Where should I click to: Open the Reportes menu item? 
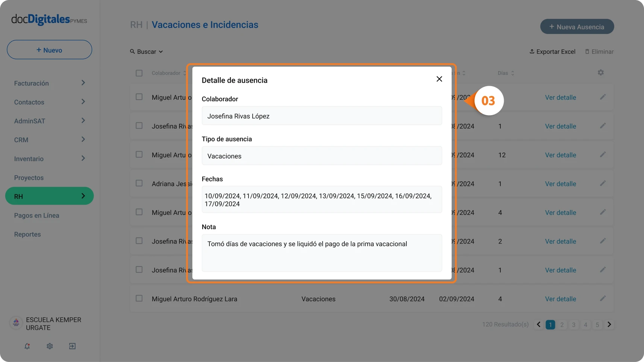[27, 234]
